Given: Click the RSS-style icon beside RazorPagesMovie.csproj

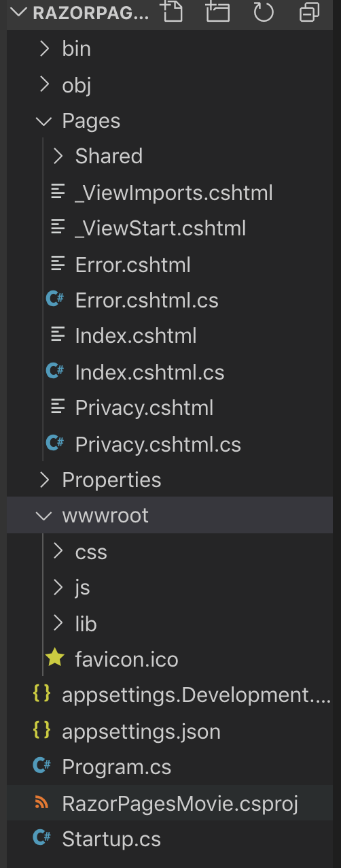Looking at the screenshot, I should click(42, 803).
